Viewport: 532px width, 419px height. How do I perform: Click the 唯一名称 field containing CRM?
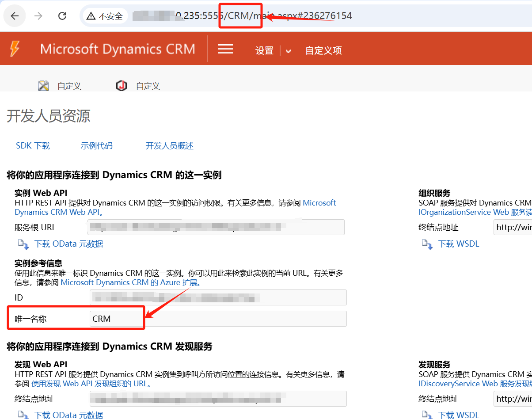pos(218,319)
